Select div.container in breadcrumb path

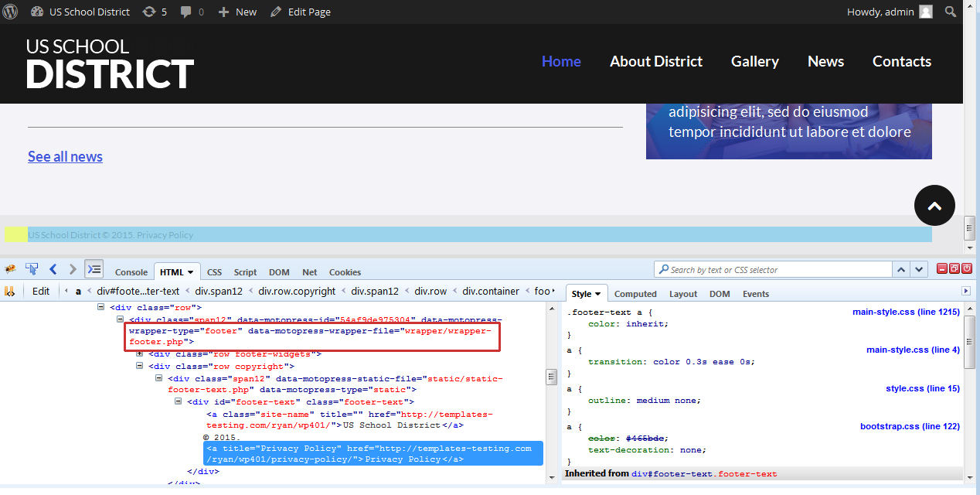(491, 292)
